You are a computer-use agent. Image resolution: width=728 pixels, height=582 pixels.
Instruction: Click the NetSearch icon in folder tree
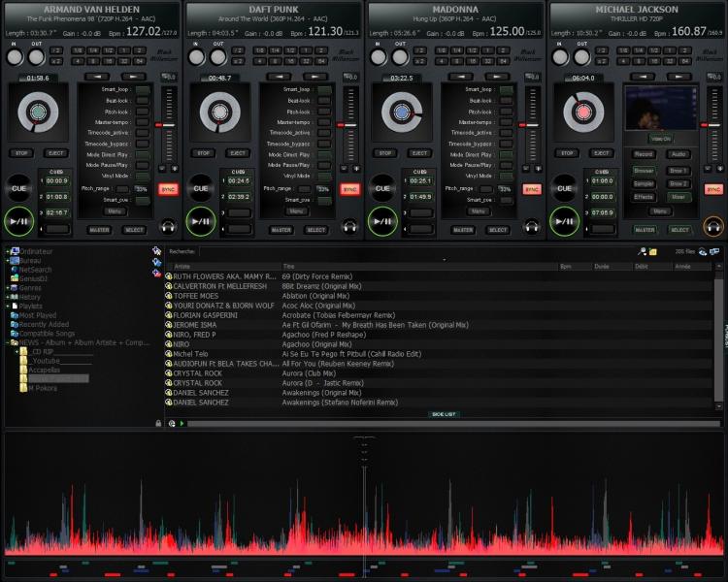coord(14,270)
